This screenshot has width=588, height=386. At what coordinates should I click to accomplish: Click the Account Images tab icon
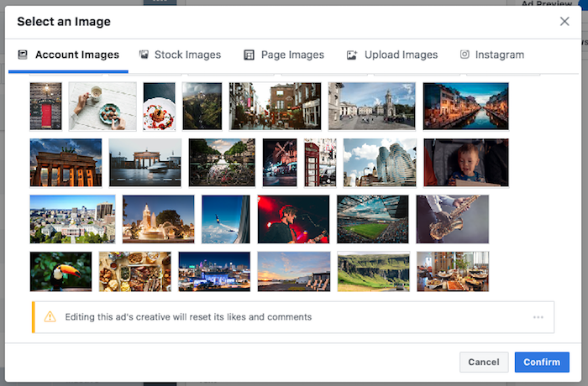coord(23,55)
